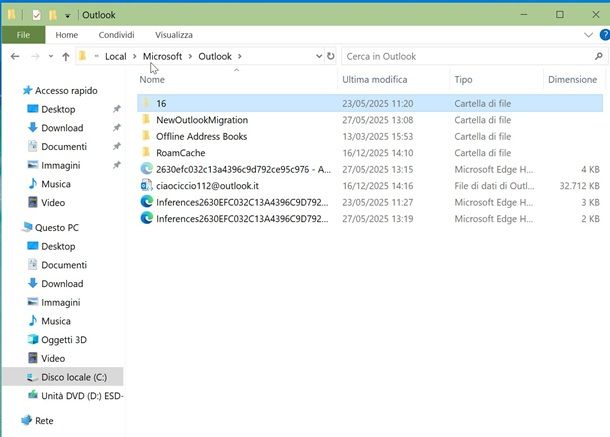Open Rete in the navigation pane
610x437 pixels.
[x=44, y=421]
